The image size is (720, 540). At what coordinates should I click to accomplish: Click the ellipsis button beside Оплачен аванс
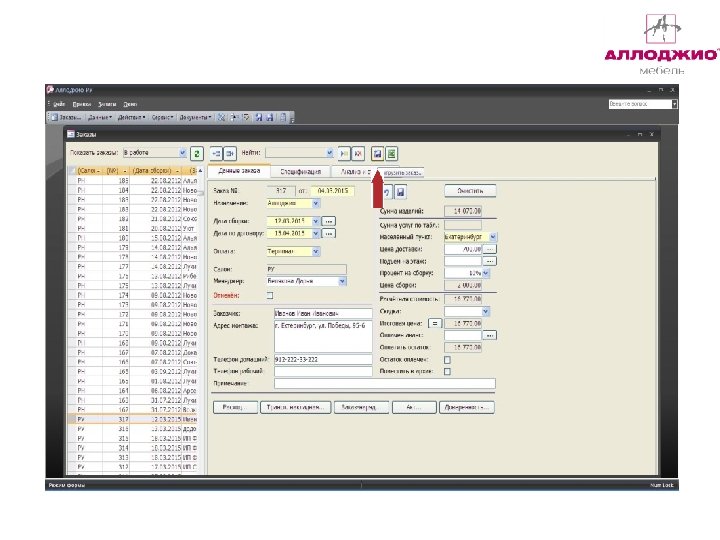tap(489, 335)
